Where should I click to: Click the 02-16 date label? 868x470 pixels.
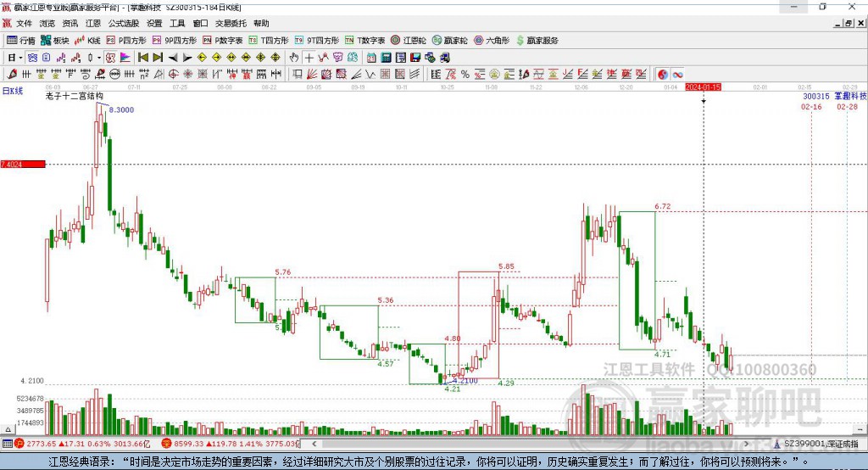(x=811, y=106)
